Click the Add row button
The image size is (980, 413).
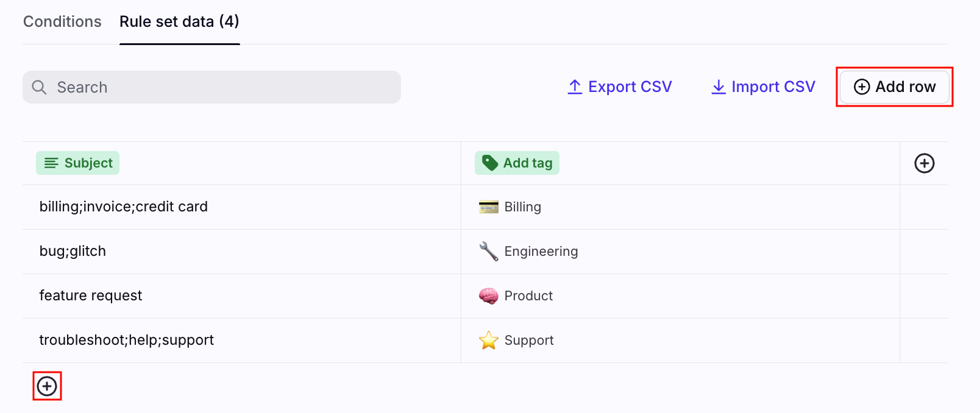[895, 87]
